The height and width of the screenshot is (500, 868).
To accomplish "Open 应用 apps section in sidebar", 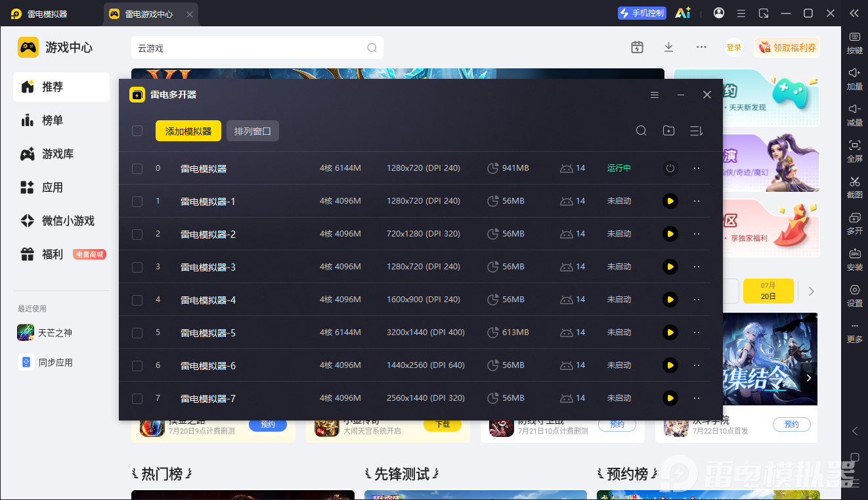I will [61, 187].
